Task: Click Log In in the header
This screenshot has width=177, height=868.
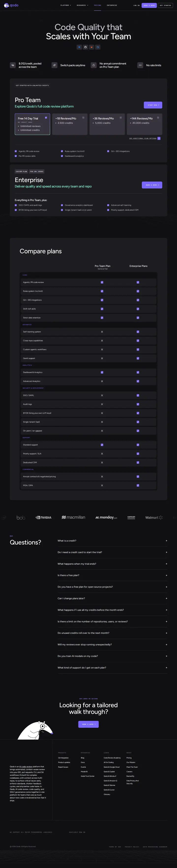Action: [x=136, y=5]
